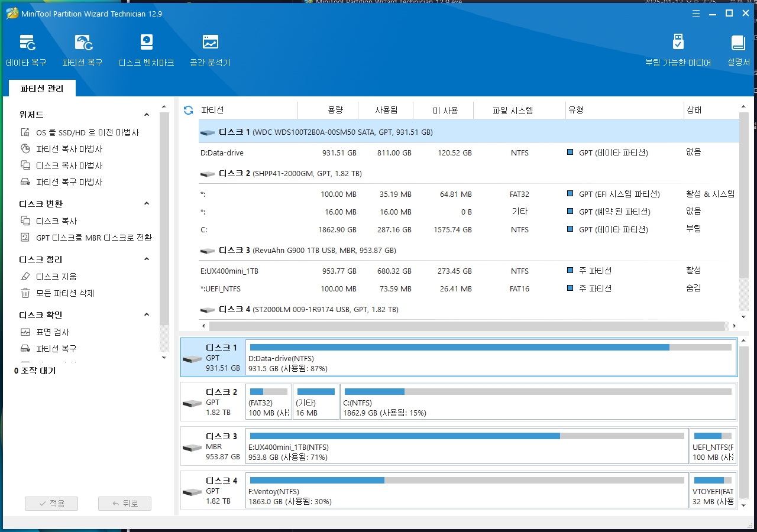The height and width of the screenshot is (532, 757).
Task: Select the *:UEFI_NTFS partition row
Action: pos(468,288)
